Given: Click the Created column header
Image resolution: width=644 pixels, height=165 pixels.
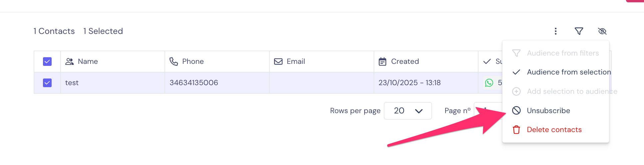Looking at the screenshot, I should (405, 62).
